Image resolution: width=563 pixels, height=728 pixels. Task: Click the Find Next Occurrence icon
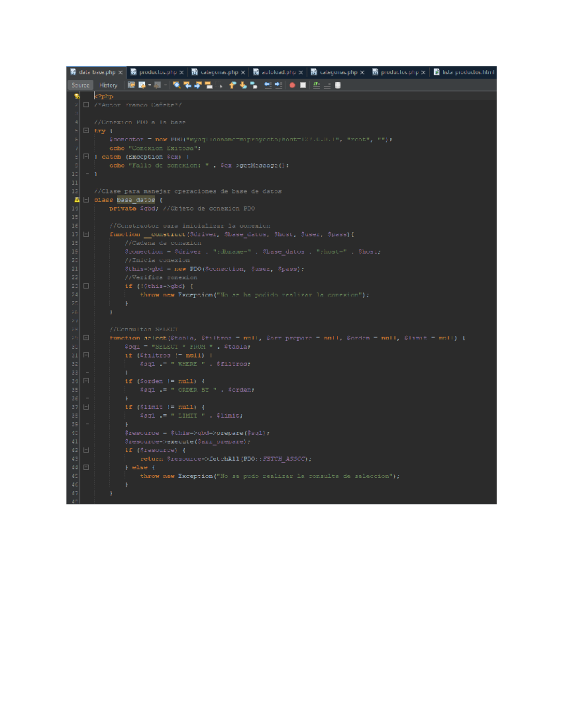pos(198,85)
